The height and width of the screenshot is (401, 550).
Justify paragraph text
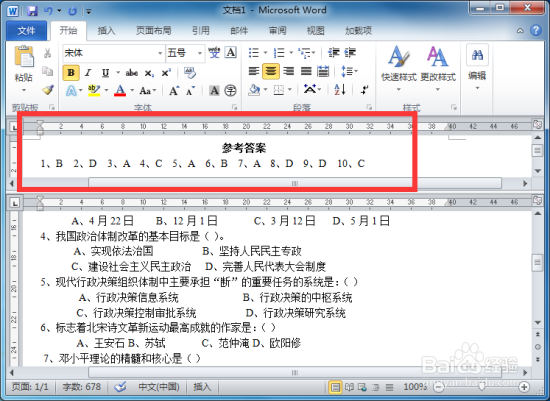[x=306, y=71]
